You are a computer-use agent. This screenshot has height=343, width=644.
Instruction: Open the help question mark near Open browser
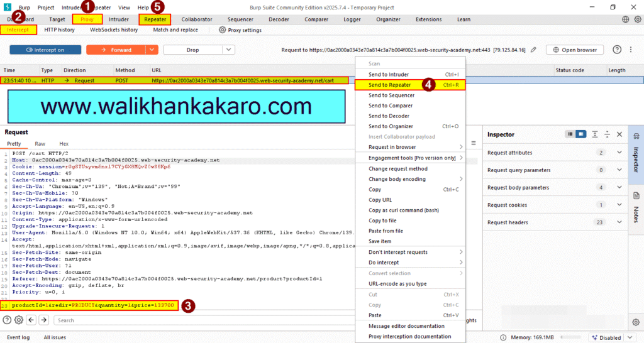coord(617,50)
